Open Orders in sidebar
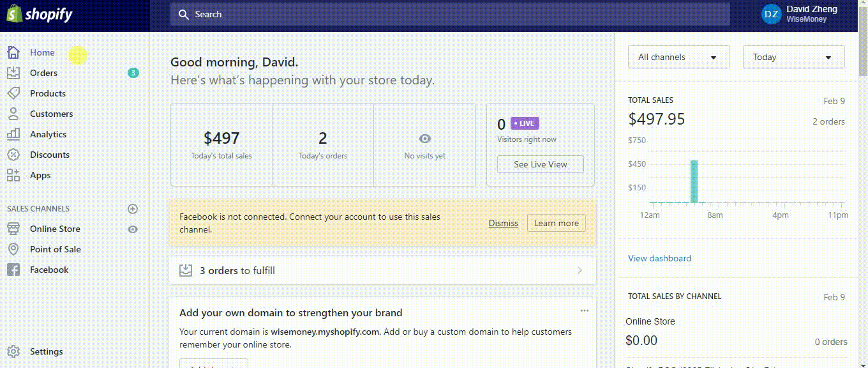This screenshot has width=868, height=368. pyautogui.click(x=43, y=73)
